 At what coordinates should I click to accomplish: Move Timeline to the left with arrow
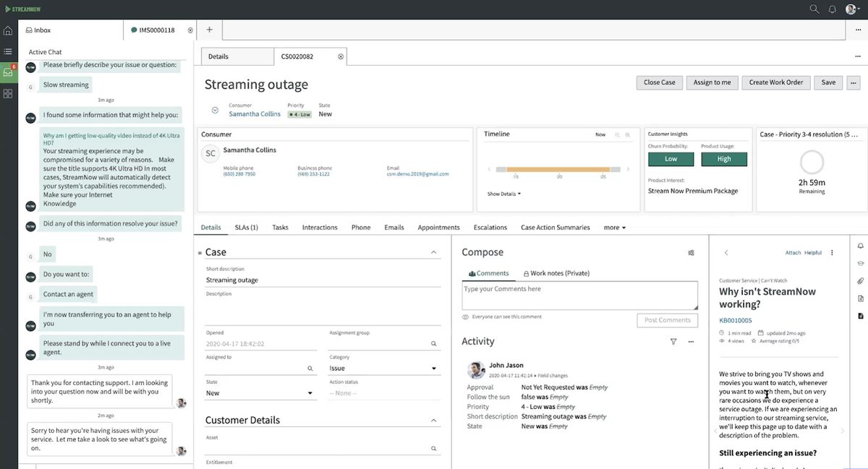coord(490,170)
